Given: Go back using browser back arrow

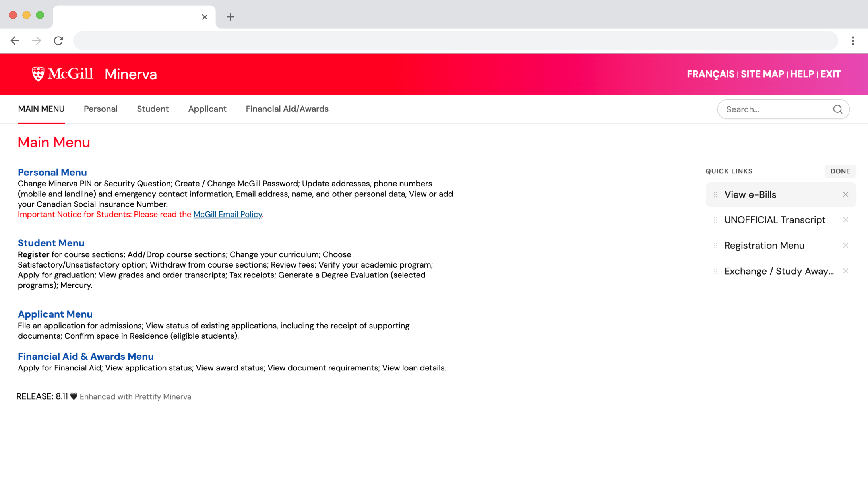Looking at the screenshot, I should [x=15, y=41].
